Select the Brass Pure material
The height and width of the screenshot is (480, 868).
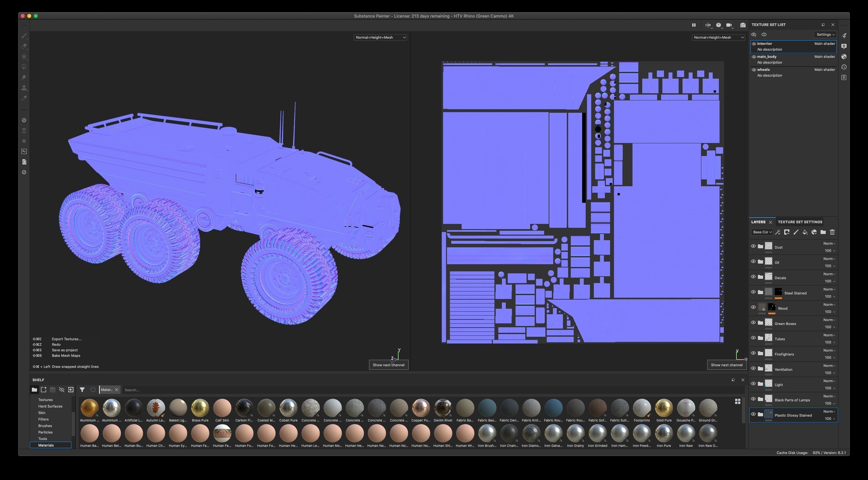click(x=200, y=410)
